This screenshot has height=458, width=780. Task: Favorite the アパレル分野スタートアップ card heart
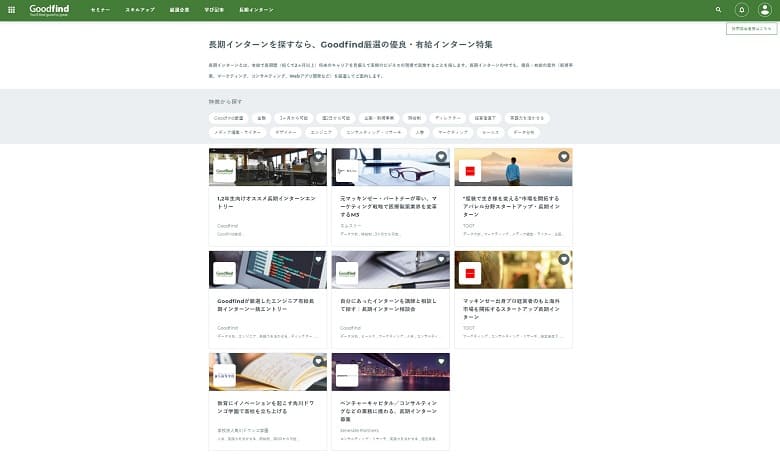click(564, 157)
